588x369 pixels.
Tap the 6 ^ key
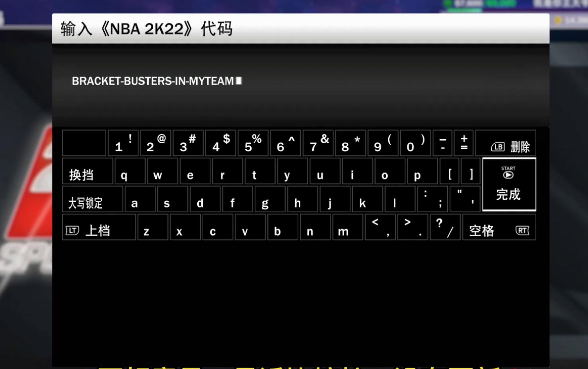coord(286,143)
